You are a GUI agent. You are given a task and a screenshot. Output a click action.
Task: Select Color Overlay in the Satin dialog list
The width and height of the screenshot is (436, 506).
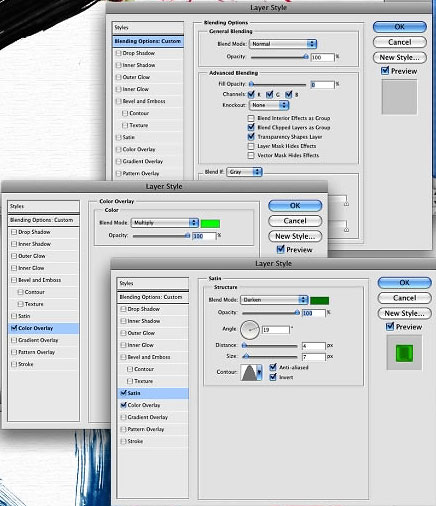(153, 405)
